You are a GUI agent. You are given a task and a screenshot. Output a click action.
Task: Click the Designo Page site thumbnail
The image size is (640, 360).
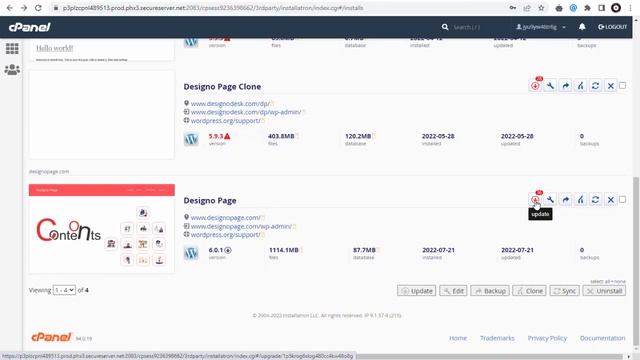[102, 229]
